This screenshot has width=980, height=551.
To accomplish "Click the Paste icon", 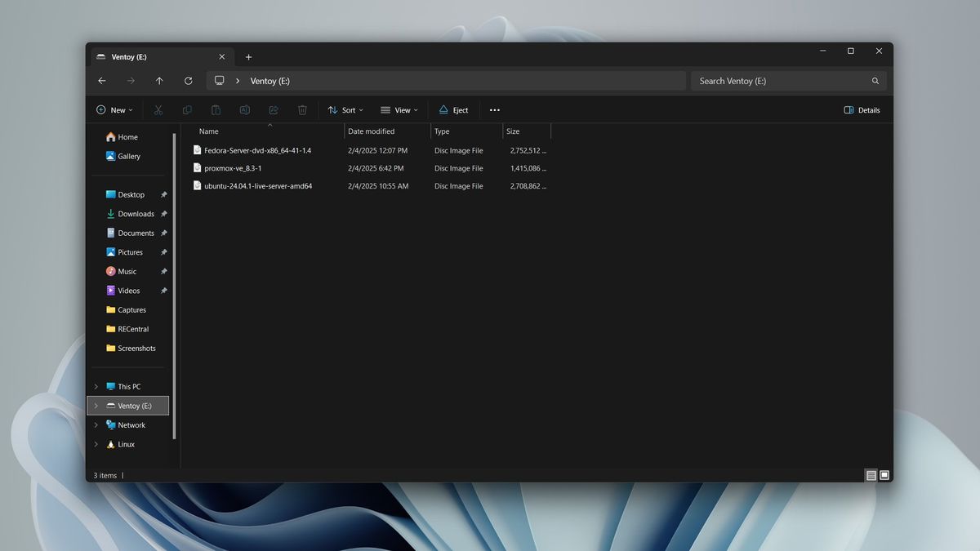I will tap(216, 109).
